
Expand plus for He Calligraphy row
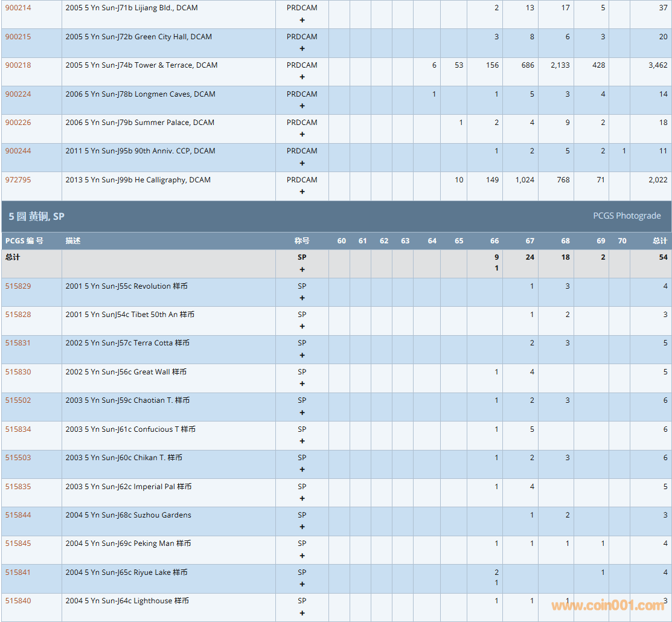coord(302,191)
